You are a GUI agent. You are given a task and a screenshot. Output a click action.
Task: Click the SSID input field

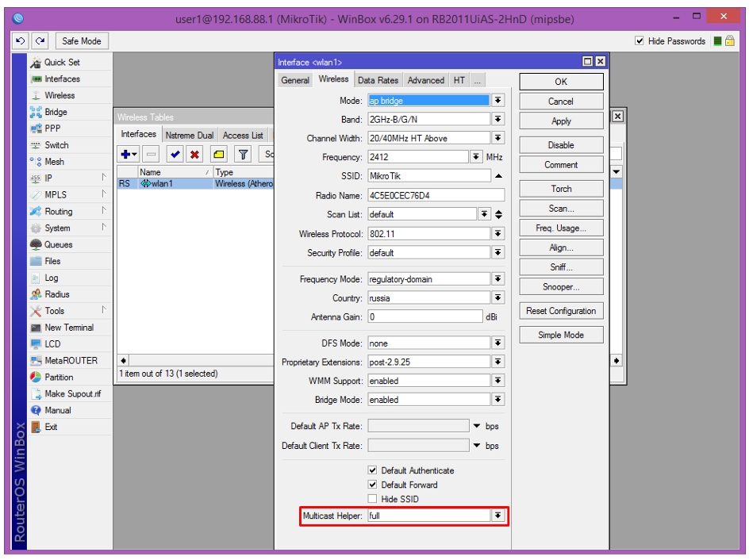point(428,176)
